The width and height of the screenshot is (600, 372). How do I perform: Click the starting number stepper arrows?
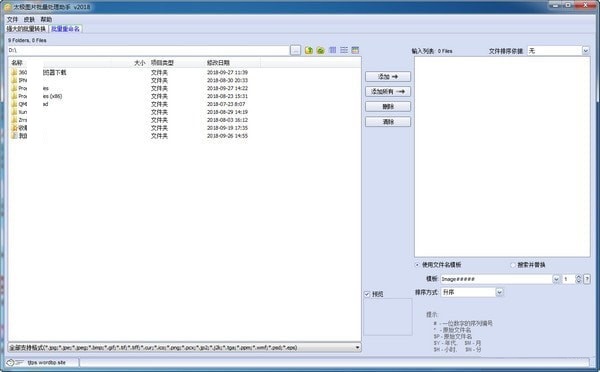[579, 279]
